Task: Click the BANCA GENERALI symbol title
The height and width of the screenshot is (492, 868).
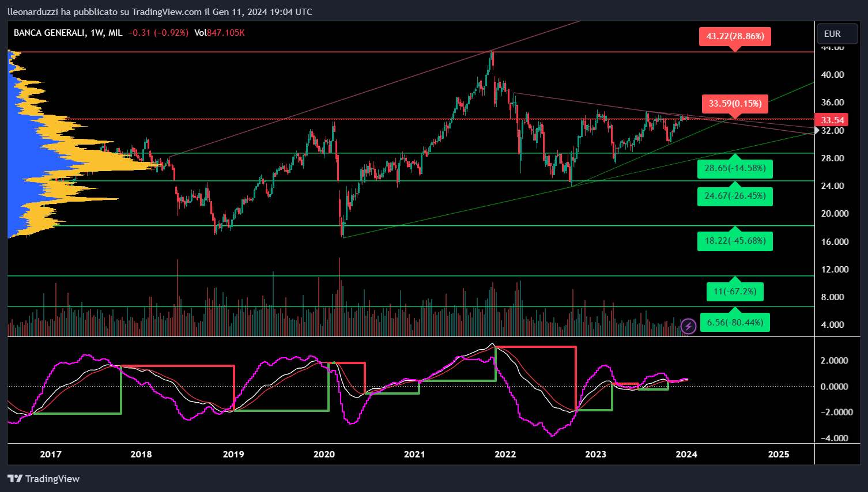Action: point(50,33)
